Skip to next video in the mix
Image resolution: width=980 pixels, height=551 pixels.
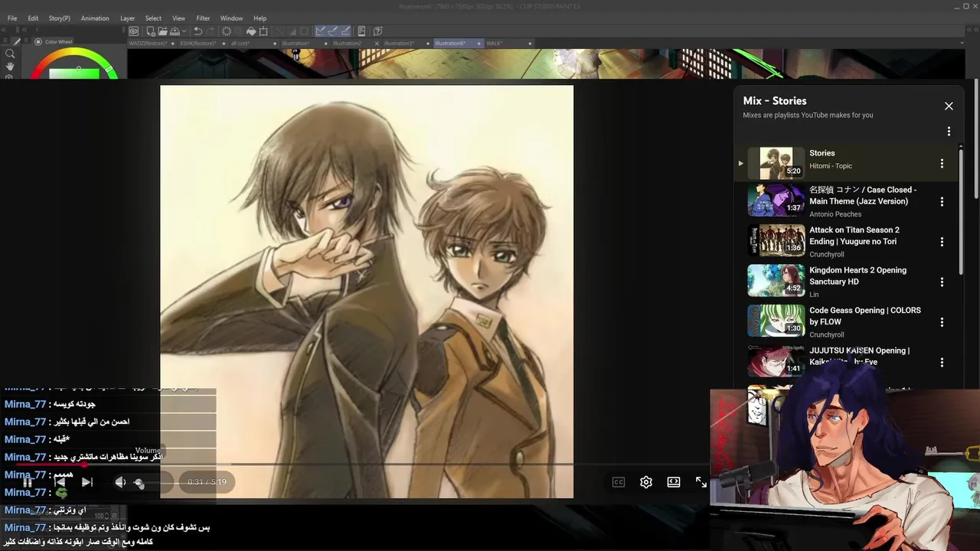(87, 482)
